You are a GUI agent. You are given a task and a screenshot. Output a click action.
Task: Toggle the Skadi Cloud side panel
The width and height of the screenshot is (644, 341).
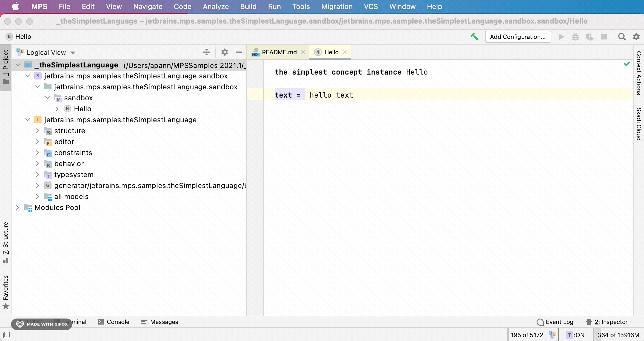pyautogui.click(x=639, y=124)
